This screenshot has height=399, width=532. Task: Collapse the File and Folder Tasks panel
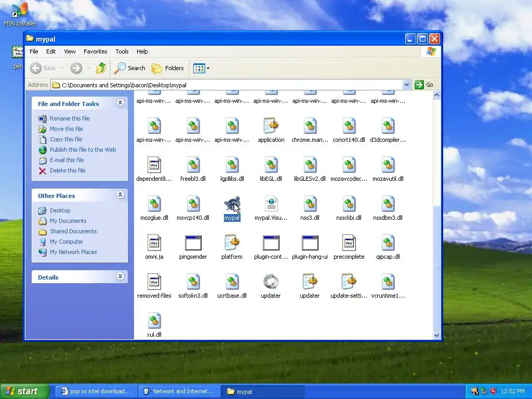[120, 103]
